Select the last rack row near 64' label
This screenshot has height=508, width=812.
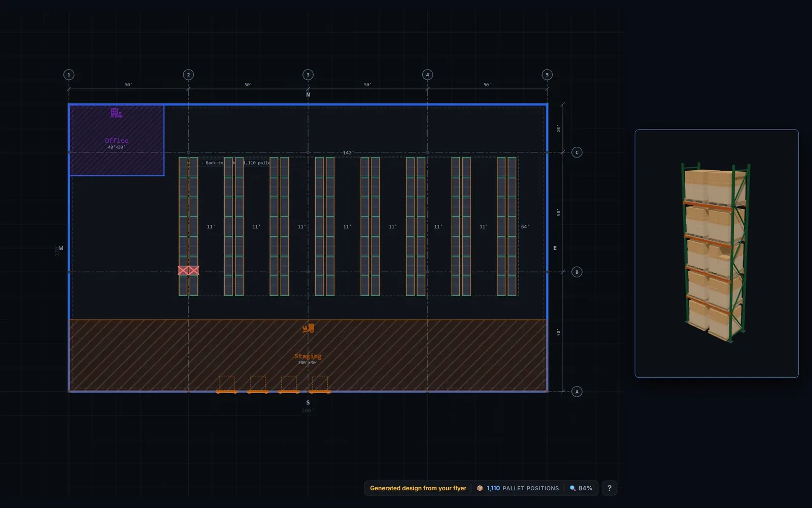click(506, 227)
